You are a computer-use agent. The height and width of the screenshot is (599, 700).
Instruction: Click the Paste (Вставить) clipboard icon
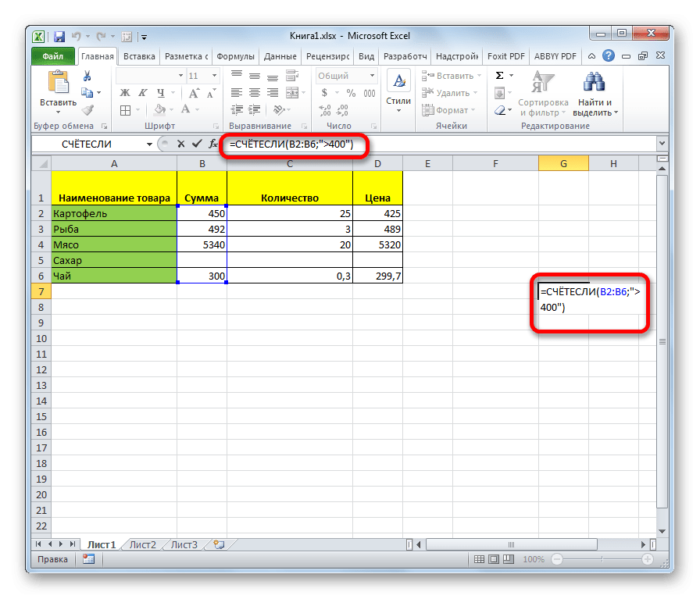58,83
